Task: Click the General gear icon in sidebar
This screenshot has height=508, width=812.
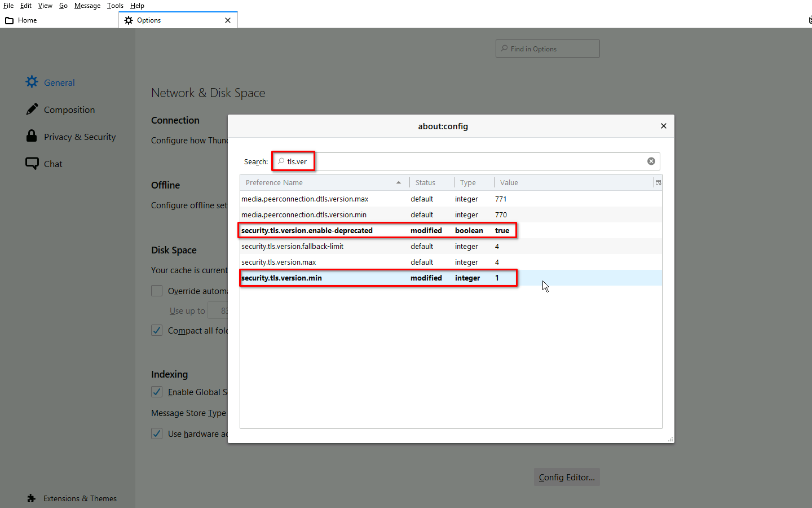Action: click(x=32, y=82)
